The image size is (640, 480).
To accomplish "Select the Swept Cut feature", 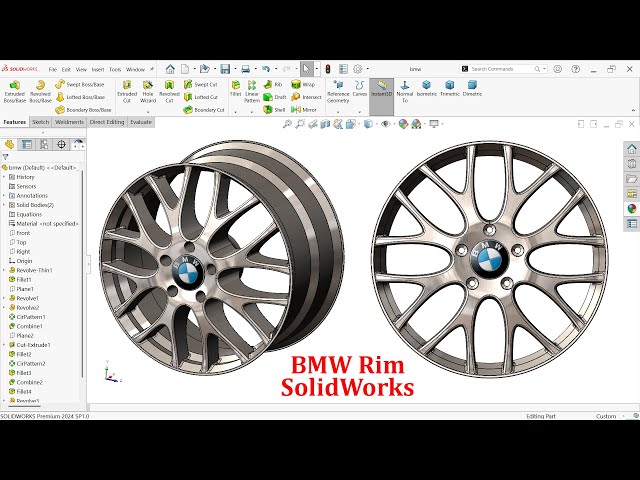I will [x=200, y=84].
